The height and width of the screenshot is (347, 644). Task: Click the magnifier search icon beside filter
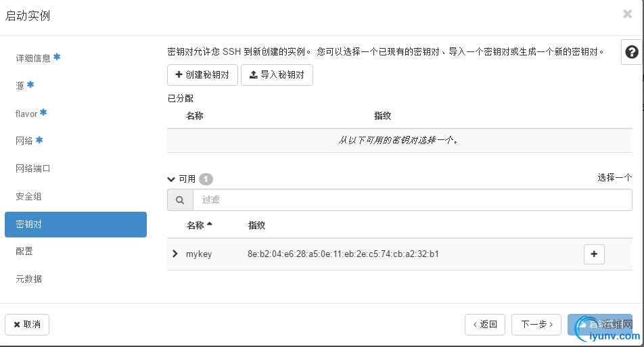coord(180,200)
